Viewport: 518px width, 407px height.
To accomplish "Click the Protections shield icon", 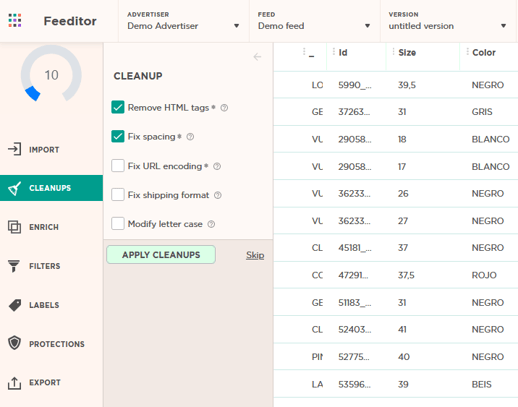I will 14,343.
